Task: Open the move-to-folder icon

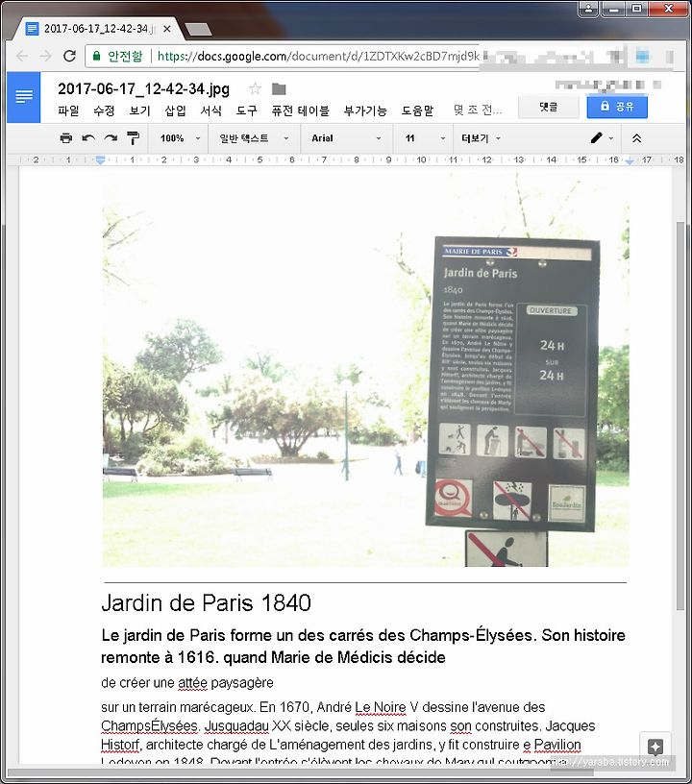Action: click(x=279, y=89)
